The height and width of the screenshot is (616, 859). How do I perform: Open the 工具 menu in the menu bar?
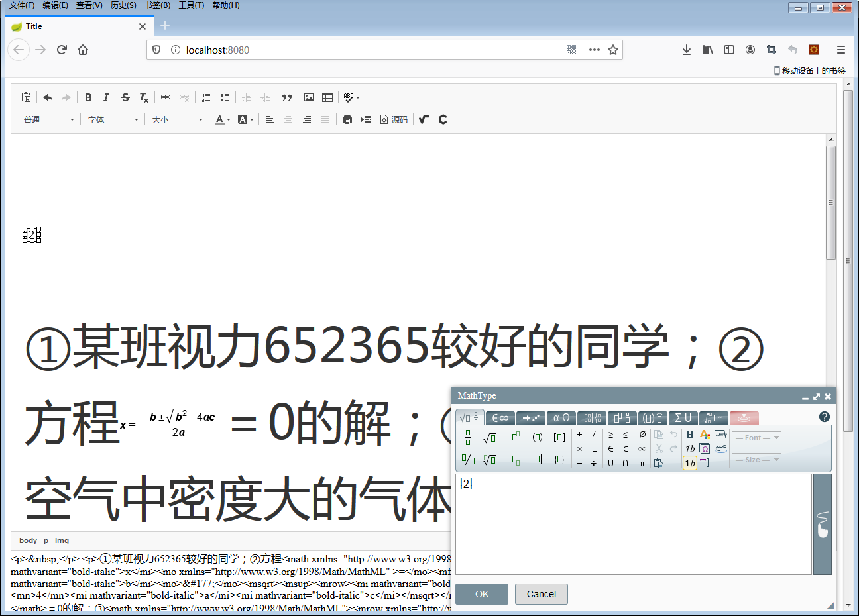[x=191, y=5]
